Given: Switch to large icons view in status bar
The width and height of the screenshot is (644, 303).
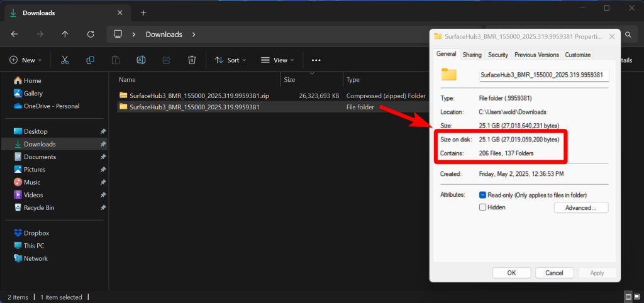Looking at the screenshot, I should pyautogui.click(x=636, y=297).
